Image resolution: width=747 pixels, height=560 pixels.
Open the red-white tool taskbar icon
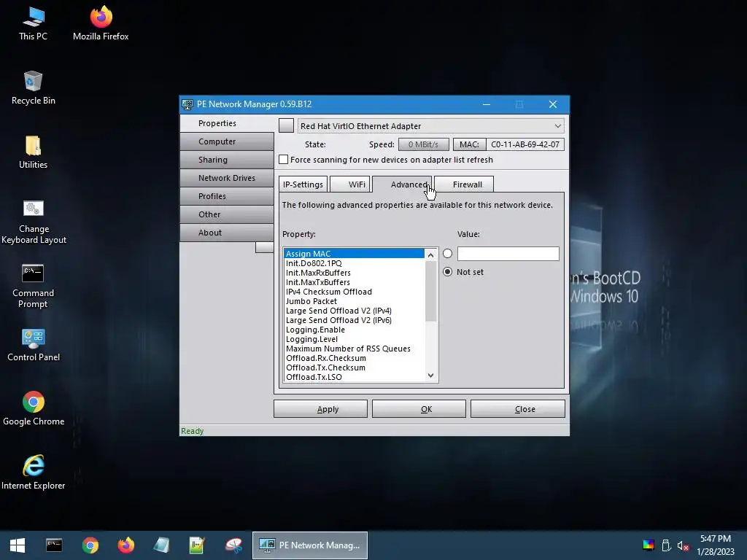pyautogui.click(x=233, y=545)
